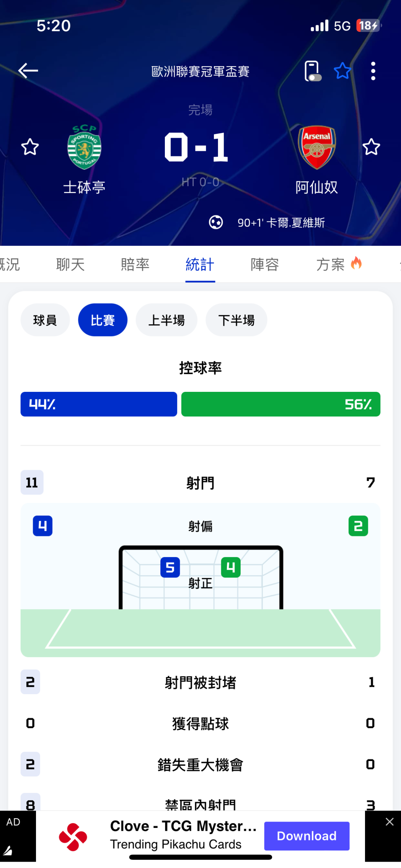
Task: Open the three-dot more options menu
Action: click(373, 71)
